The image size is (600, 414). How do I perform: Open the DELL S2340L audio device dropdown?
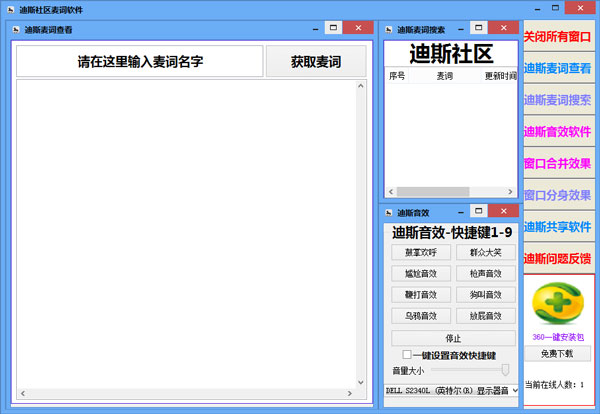coord(452,391)
